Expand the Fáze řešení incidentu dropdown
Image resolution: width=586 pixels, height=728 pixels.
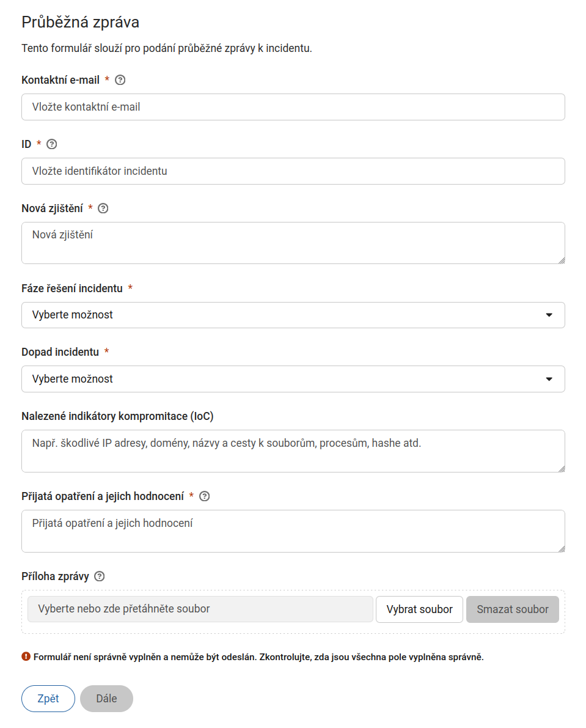pos(293,315)
